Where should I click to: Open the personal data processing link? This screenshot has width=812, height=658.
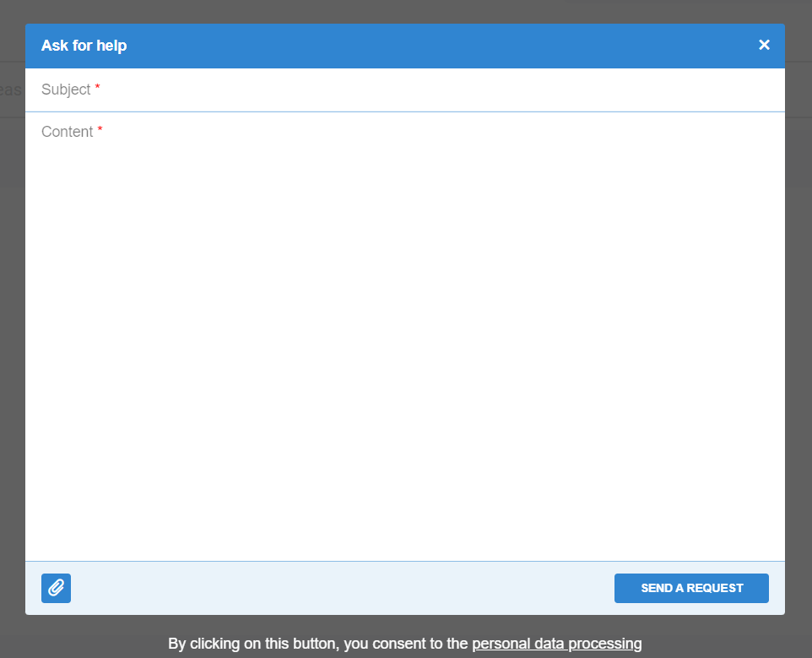pos(556,644)
